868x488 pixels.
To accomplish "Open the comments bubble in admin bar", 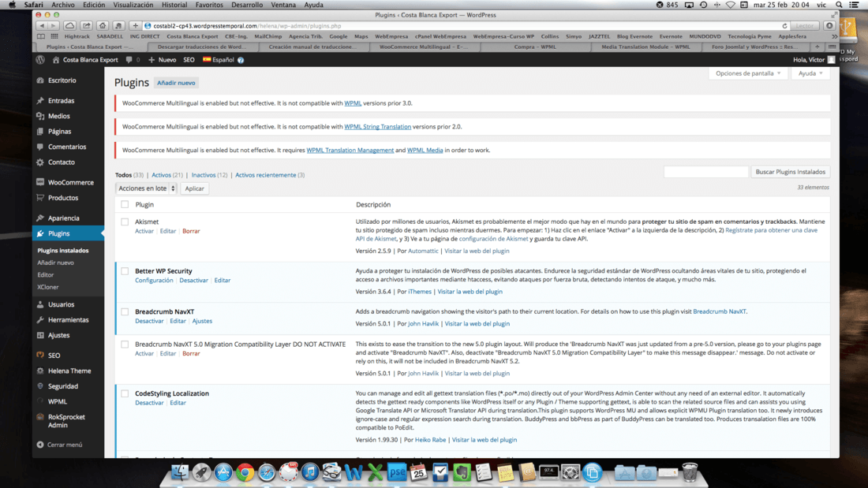I will tap(132, 60).
